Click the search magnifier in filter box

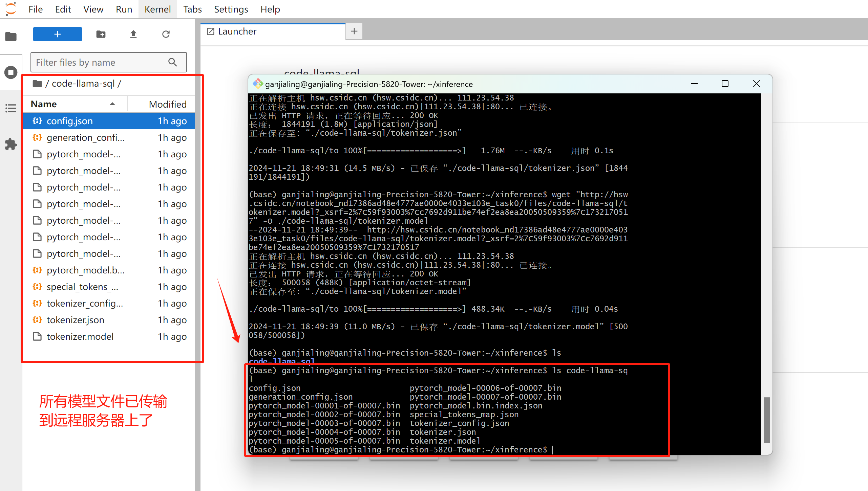tap(173, 62)
